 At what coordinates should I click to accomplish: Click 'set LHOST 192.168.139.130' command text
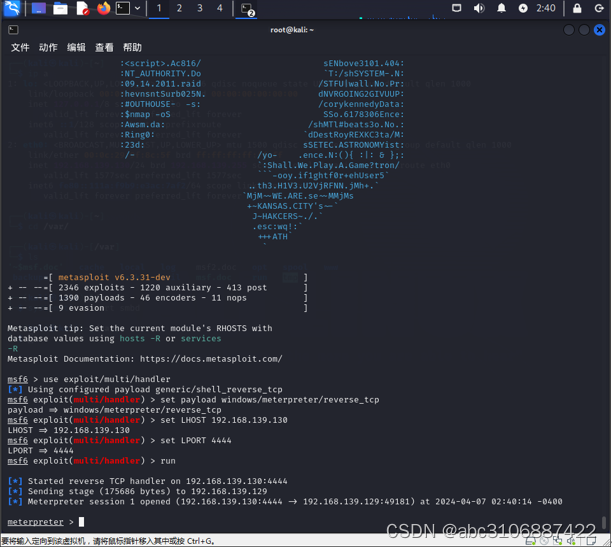tap(224, 420)
